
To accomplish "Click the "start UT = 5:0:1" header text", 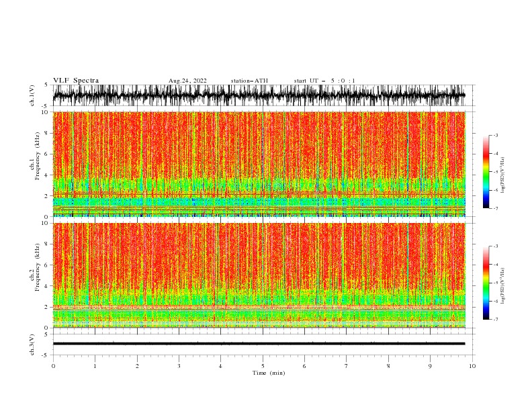I will point(324,81).
